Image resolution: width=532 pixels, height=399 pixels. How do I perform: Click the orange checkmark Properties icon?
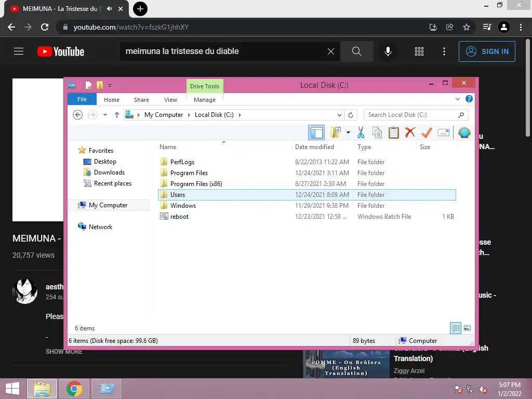pyautogui.click(x=427, y=132)
